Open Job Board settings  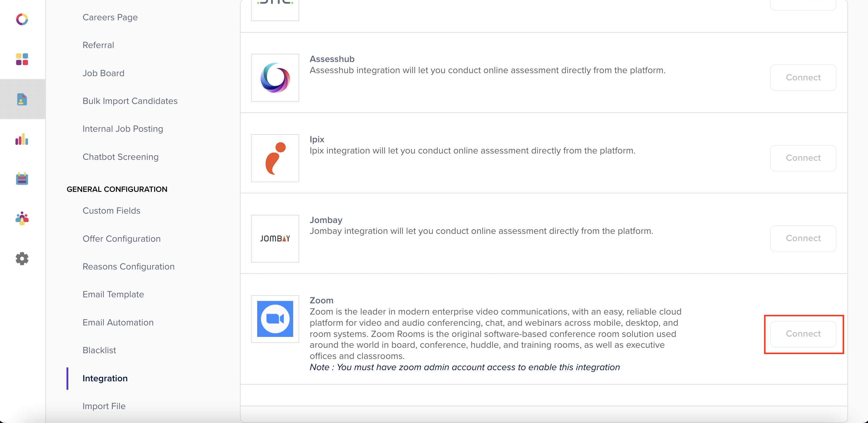103,73
